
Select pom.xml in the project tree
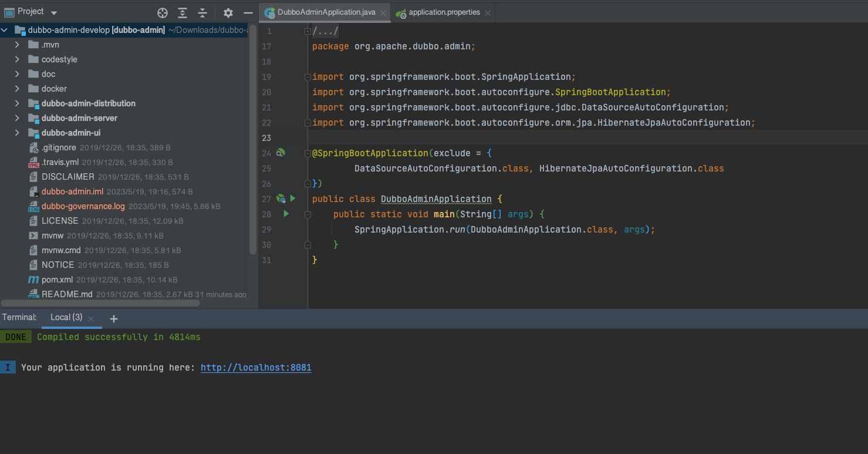[57, 280]
